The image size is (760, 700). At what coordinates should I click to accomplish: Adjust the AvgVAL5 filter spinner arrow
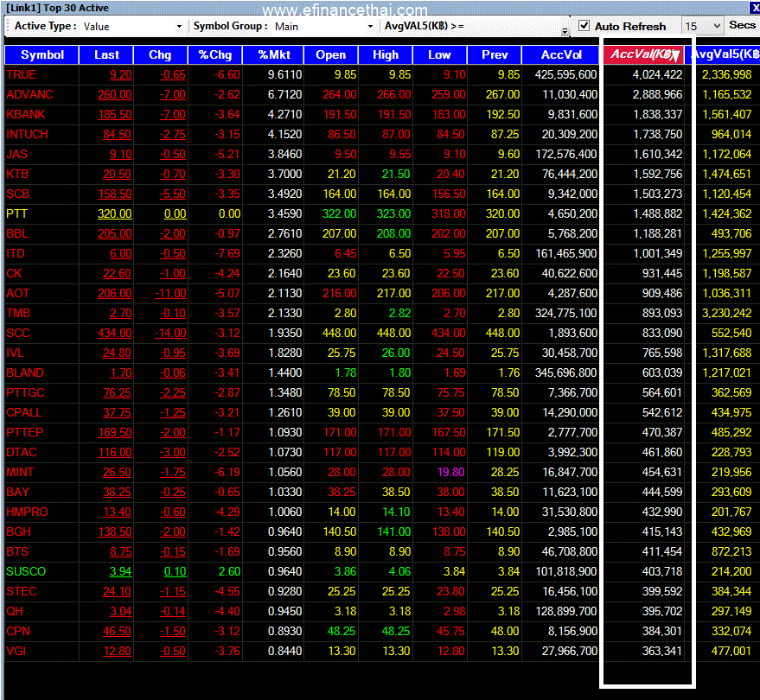pos(565,31)
